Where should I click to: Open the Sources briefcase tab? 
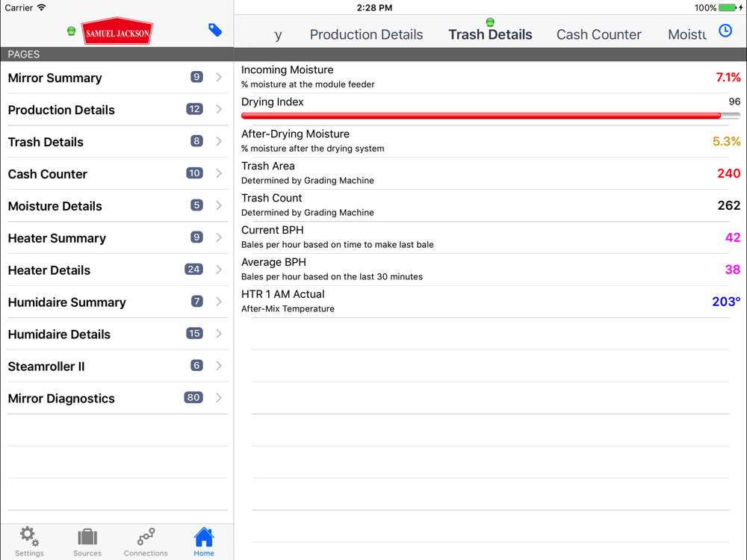pyautogui.click(x=87, y=542)
